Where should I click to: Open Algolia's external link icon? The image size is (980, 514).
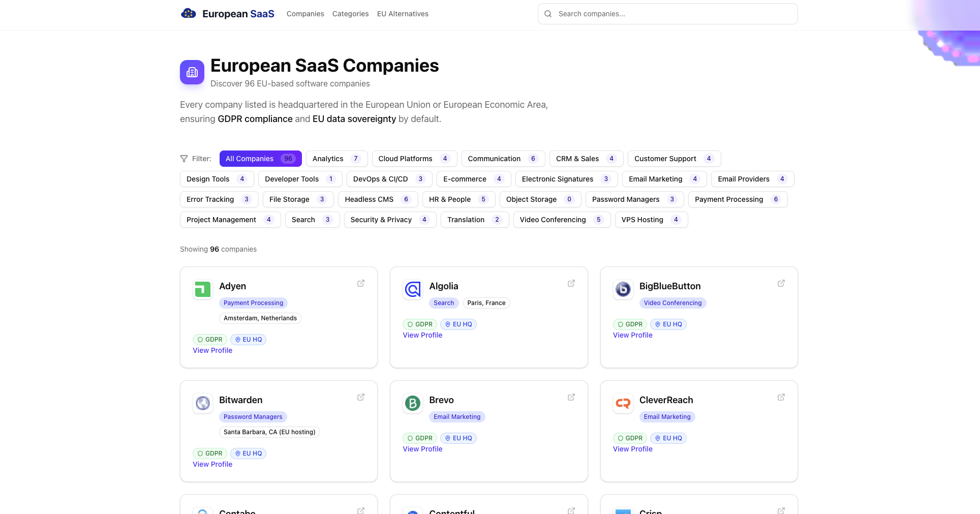[x=571, y=283]
